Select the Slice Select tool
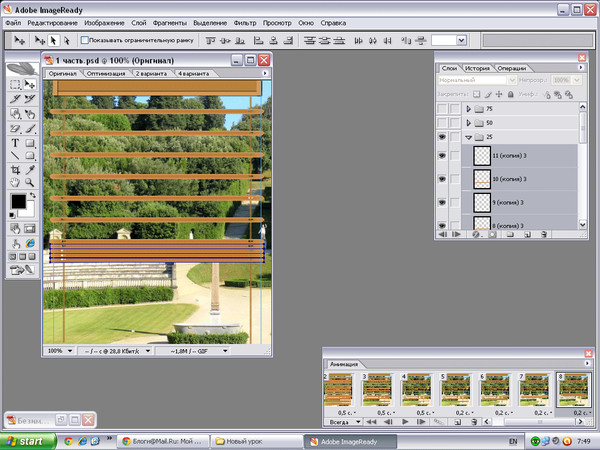 29,99
